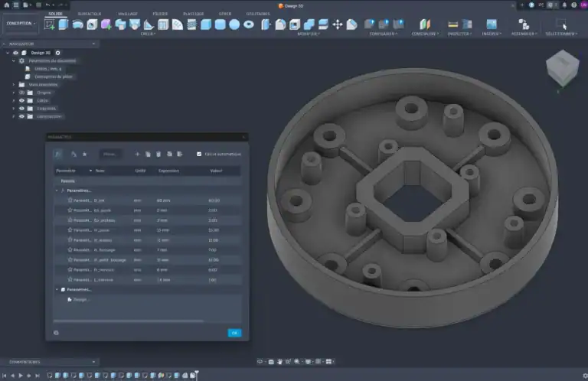Select the Sphere primitive tool

click(234, 24)
